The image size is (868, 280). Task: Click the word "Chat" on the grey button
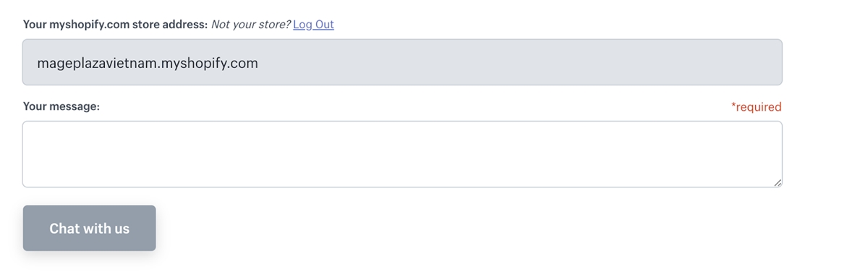(x=64, y=229)
